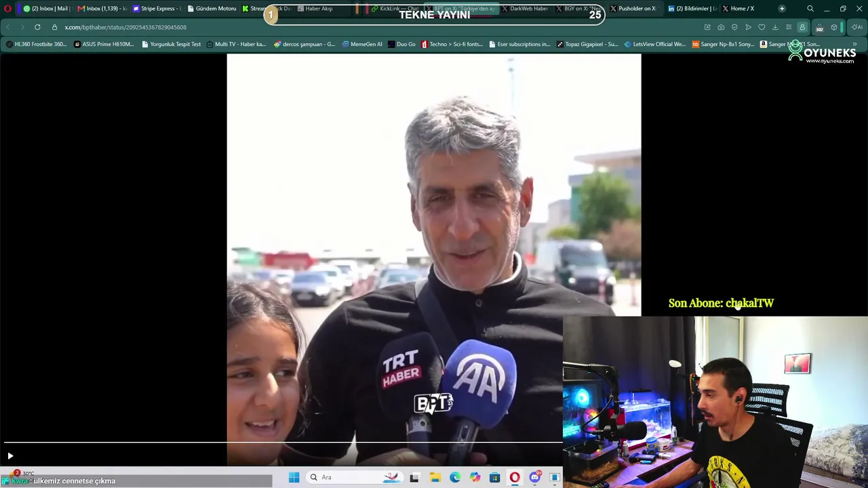Click the tab search magnifier icon

coord(810,9)
